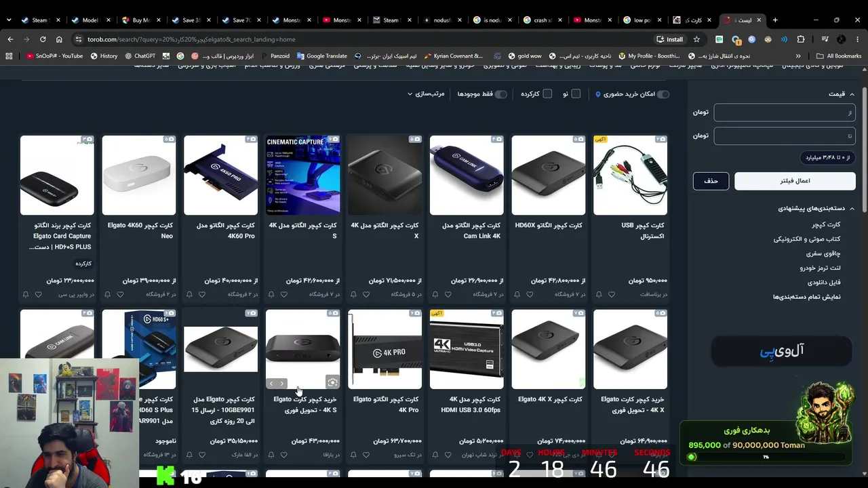Click the maximum price (تا) input field
This screenshot has height=488, width=868.
(785, 136)
